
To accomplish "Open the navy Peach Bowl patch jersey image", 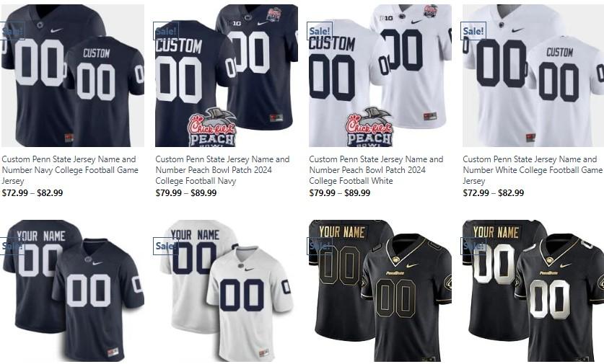I will pyautogui.click(x=227, y=76).
